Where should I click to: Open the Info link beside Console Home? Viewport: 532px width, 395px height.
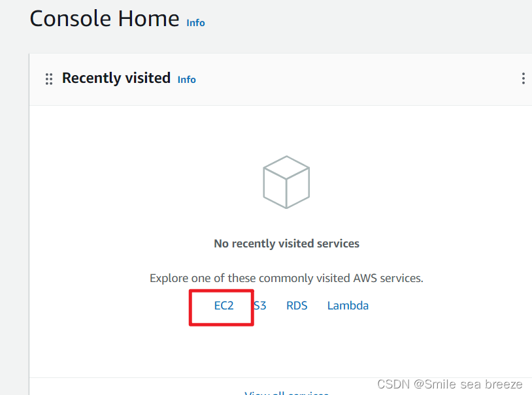(195, 23)
